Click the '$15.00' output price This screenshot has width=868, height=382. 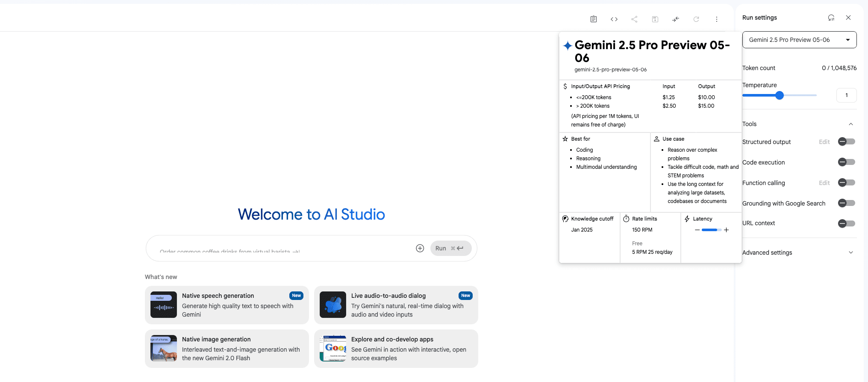[706, 106]
